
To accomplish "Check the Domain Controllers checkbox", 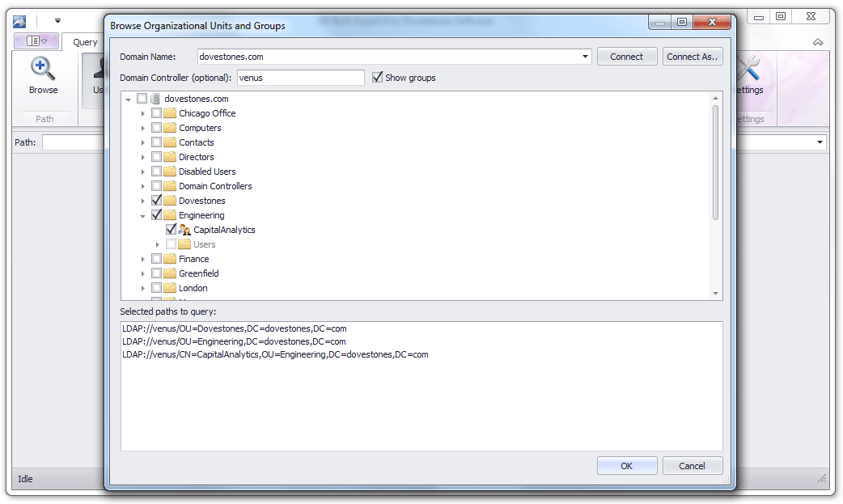I will tap(156, 185).
